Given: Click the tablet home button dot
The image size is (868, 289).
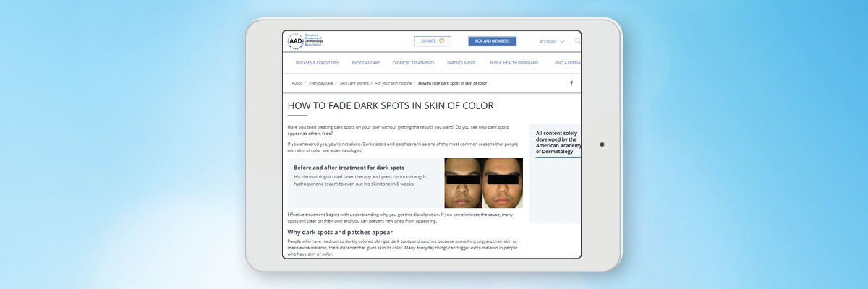Looking at the screenshot, I should [602, 144].
